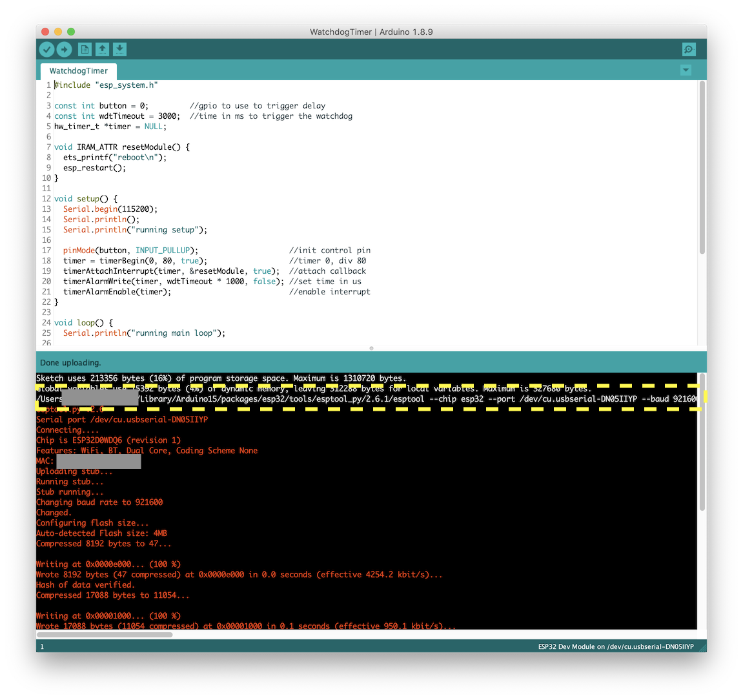Click the 'timerAlarmWrite' code line
Image resolution: width=743 pixels, height=700 pixels.
click(174, 282)
